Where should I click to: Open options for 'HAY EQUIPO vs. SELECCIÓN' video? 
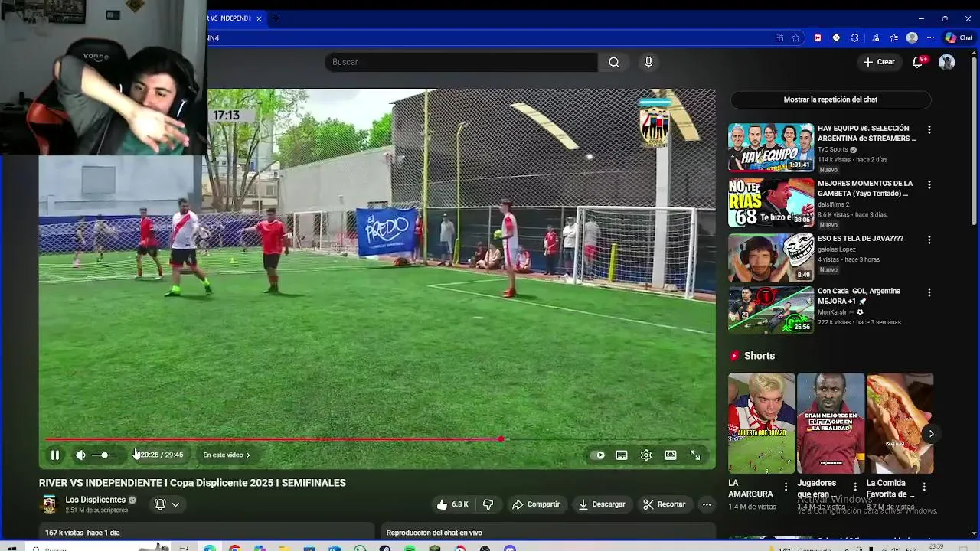tap(929, 130)
